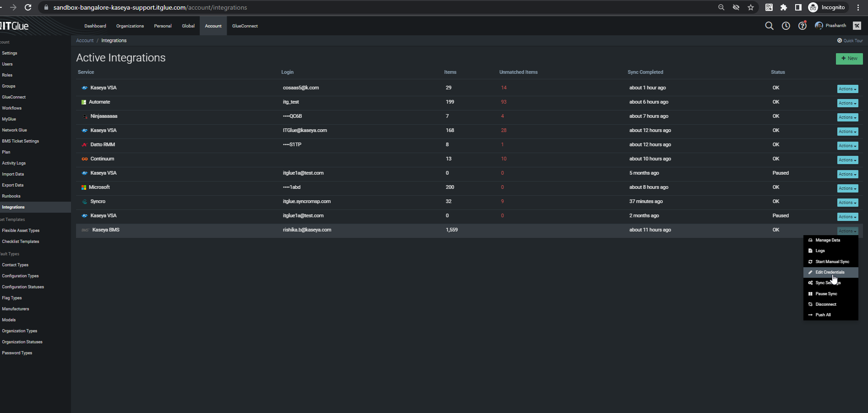868x413 pixels.
Task: Click the Ninjaaaaaaa service icon
Action: pyautogui.click(x=85, y=116)
